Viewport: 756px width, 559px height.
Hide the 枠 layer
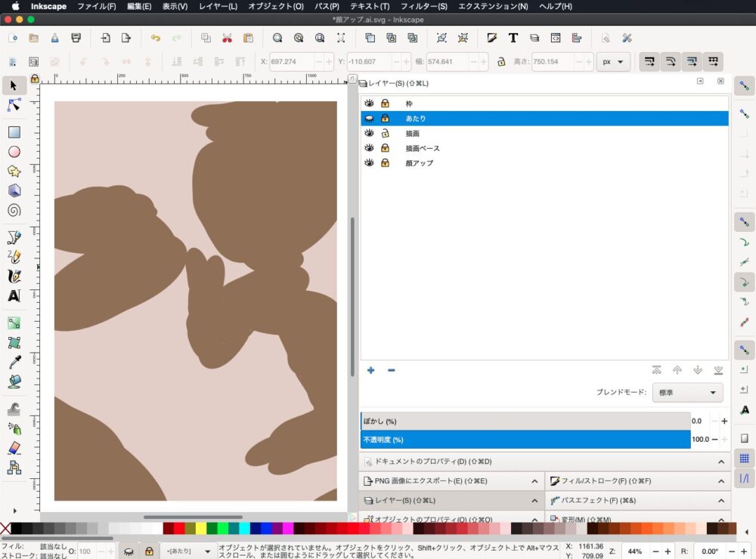(370, 103)
